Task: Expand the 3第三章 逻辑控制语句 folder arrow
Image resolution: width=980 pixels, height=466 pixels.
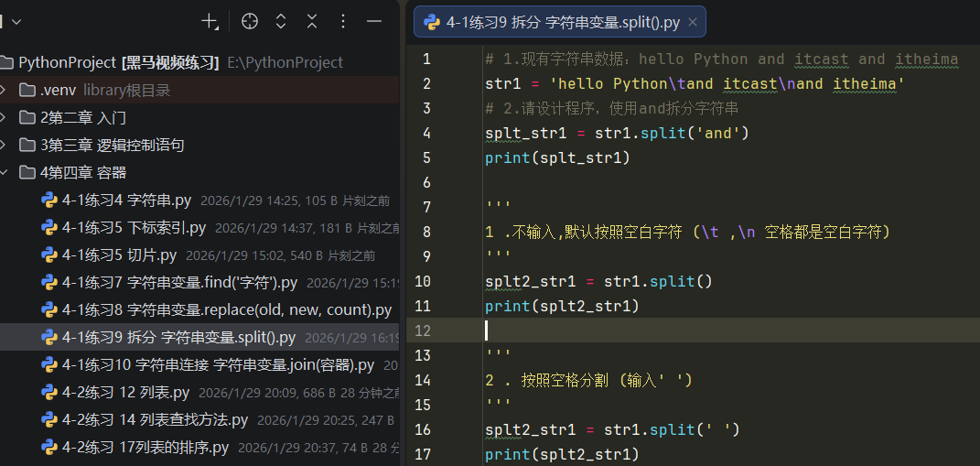Action: click(x=3, y=146)
